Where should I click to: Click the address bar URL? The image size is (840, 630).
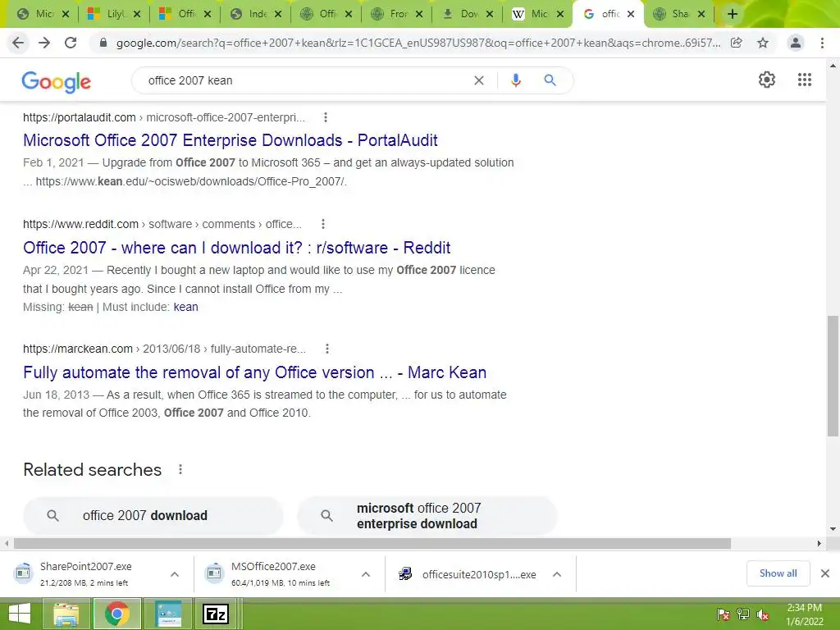(x=418, y=43)
